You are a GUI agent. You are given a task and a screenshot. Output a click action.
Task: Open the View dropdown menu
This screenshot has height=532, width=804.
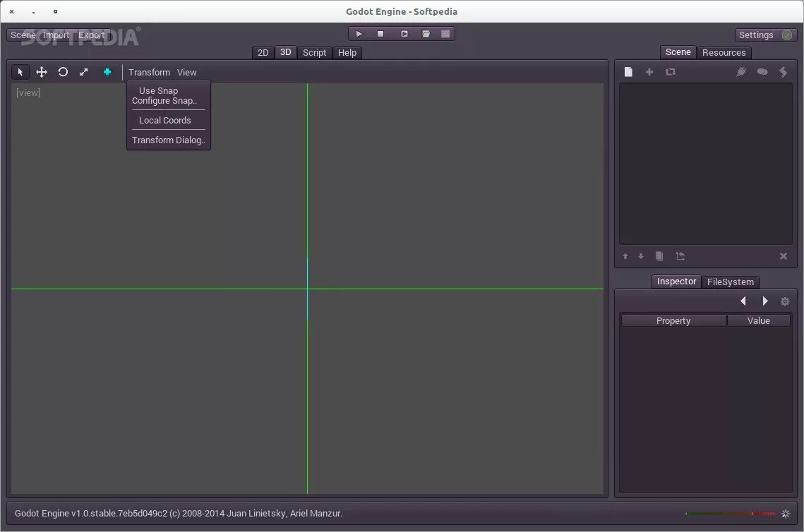[186, 72]
